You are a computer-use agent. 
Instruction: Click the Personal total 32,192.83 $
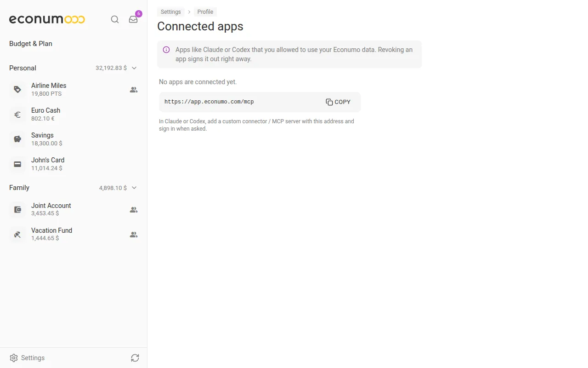[x=111, y=68]
